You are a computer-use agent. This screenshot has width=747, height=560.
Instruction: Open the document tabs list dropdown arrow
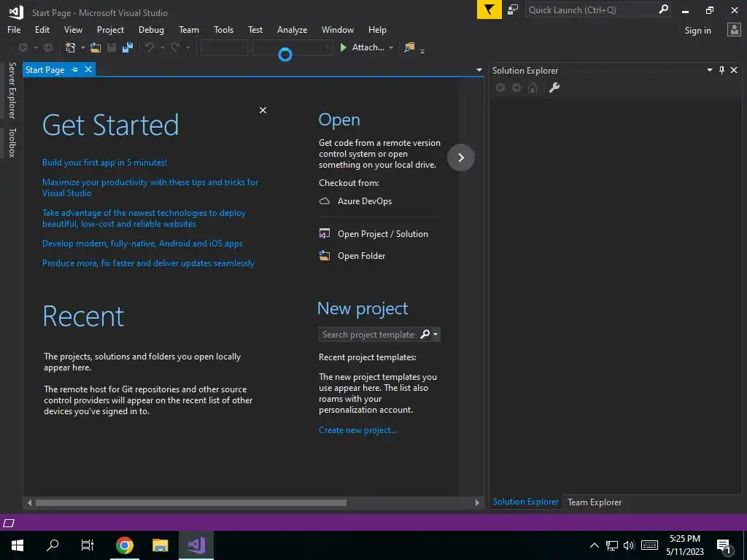point(479,70)
